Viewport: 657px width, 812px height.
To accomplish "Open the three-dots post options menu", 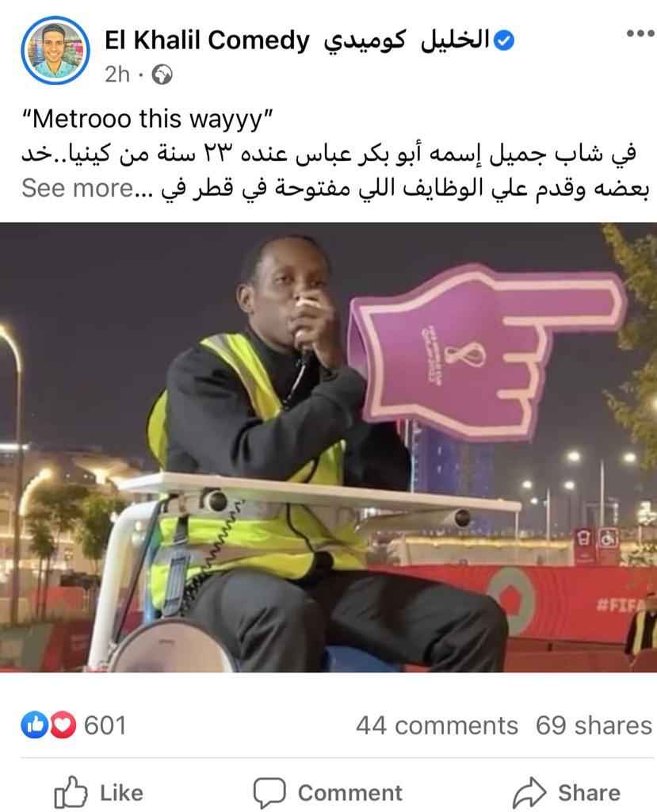I will [x=640, y=33].
